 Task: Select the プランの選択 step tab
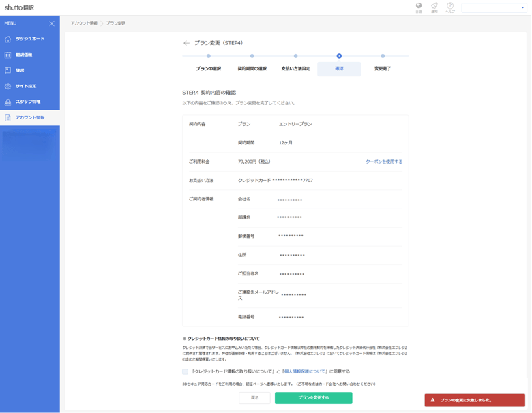[208, 69]
